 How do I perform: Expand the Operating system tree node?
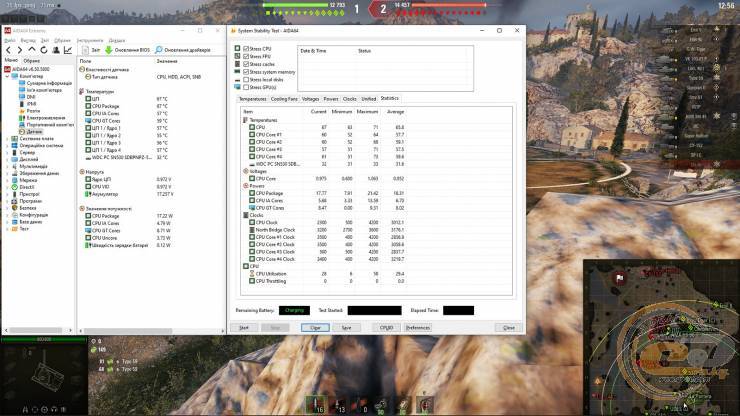pyautogui.click(x=7, y=145)
